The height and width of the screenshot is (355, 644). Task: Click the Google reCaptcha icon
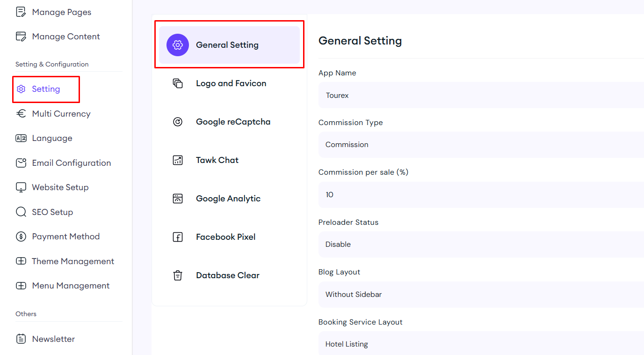[178, 122]
